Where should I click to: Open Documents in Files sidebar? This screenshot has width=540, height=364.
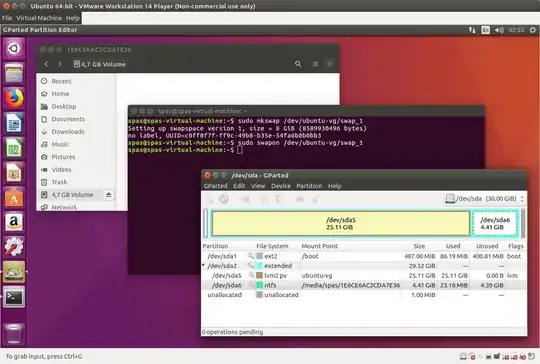pyautogui.click(x=76, y=119)
